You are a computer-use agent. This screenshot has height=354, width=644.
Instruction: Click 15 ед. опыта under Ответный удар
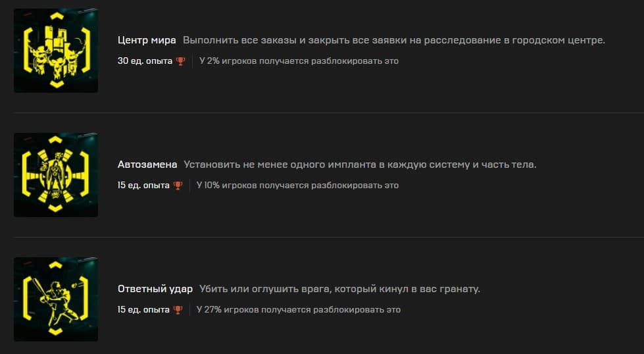pos(143,310)
